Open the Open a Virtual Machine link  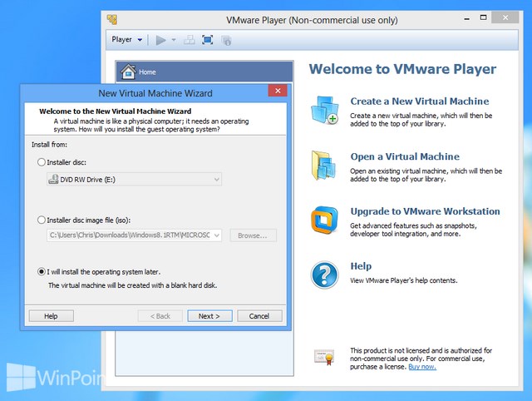tap(405, 156)
